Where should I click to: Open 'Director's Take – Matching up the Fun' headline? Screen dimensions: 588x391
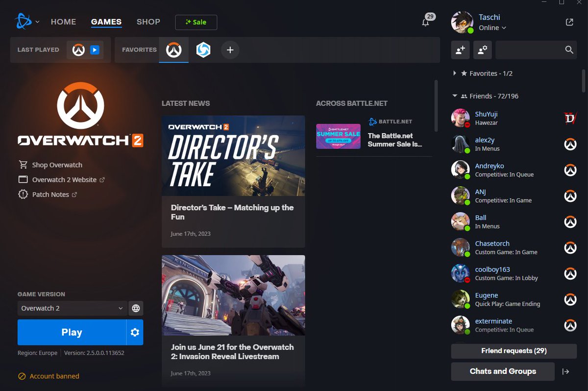pos(232,212)
